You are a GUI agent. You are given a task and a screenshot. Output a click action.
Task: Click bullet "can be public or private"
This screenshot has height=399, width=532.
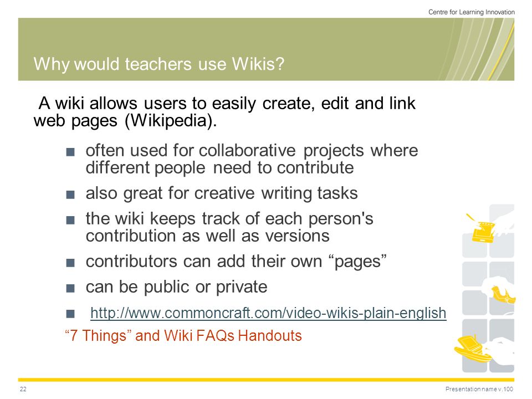click(176, 287)
